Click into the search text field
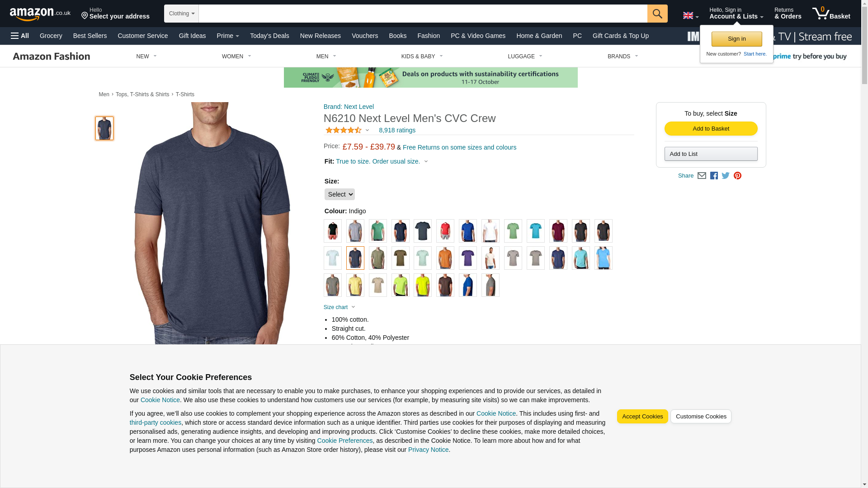The height and width of the screenshot is (488, 868). (423, 14)
